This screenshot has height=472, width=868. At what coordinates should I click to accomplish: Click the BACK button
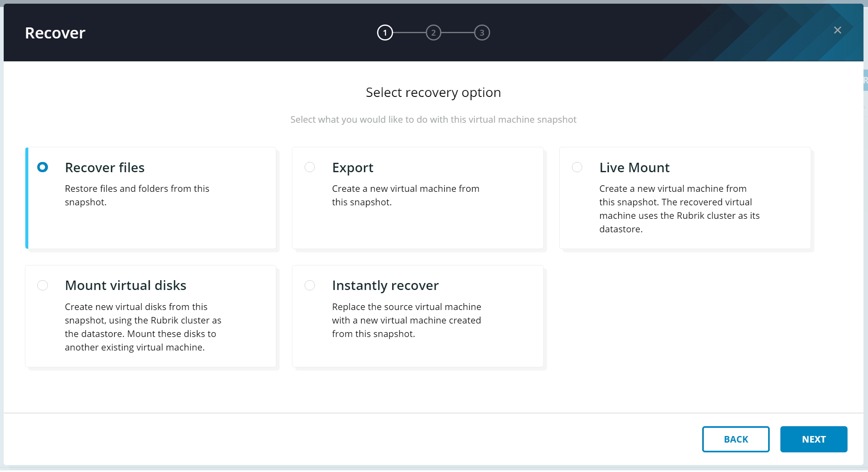pyautogui.click(x=736, y=439)
